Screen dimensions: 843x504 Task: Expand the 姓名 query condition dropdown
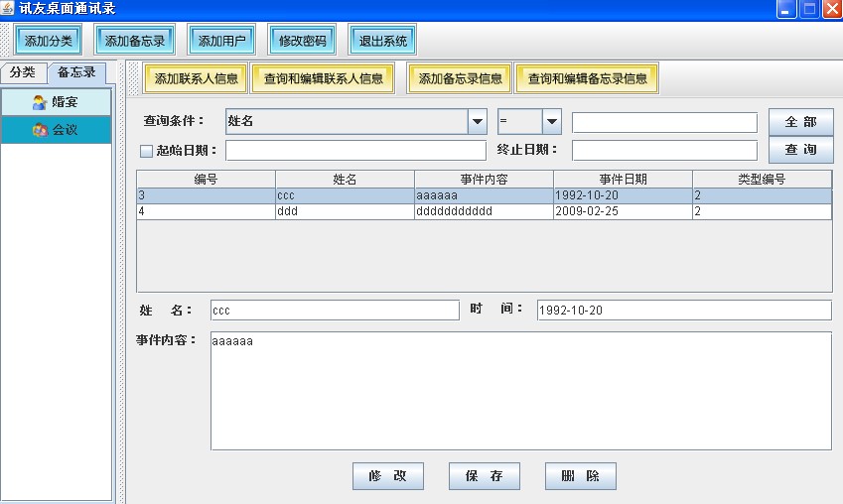(478, 121)
